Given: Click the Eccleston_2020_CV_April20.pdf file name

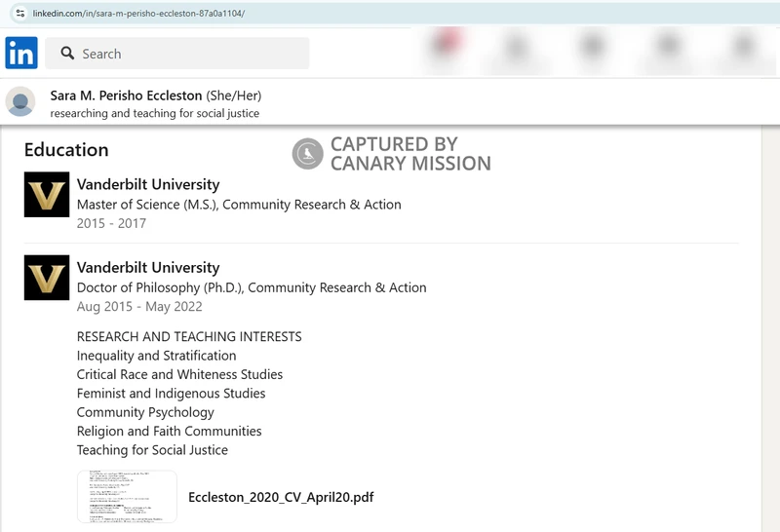Looking at the screenshot, I should coord(281,497).
